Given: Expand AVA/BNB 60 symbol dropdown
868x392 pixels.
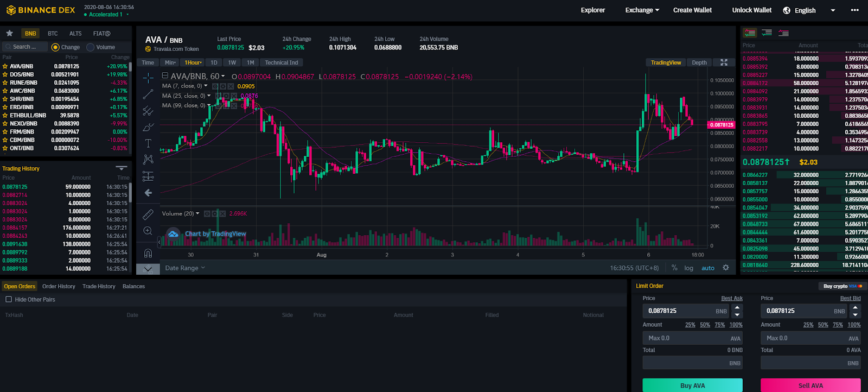Looking at the screenshot, I should point(223,77).
